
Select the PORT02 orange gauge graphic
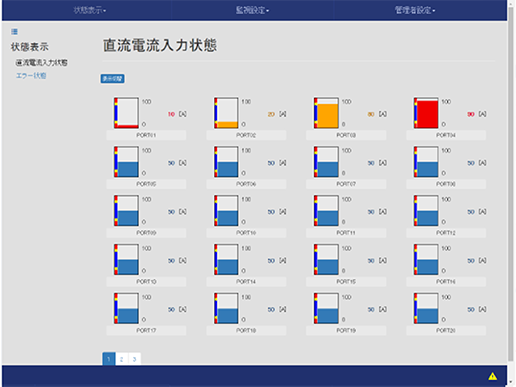pos(226,113)
